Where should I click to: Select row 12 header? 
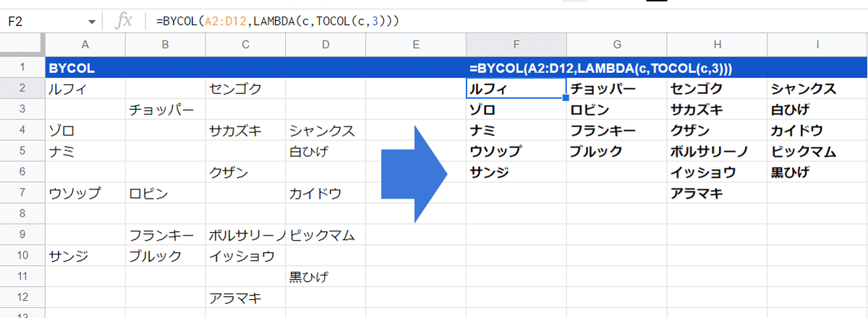click(22, 298)
